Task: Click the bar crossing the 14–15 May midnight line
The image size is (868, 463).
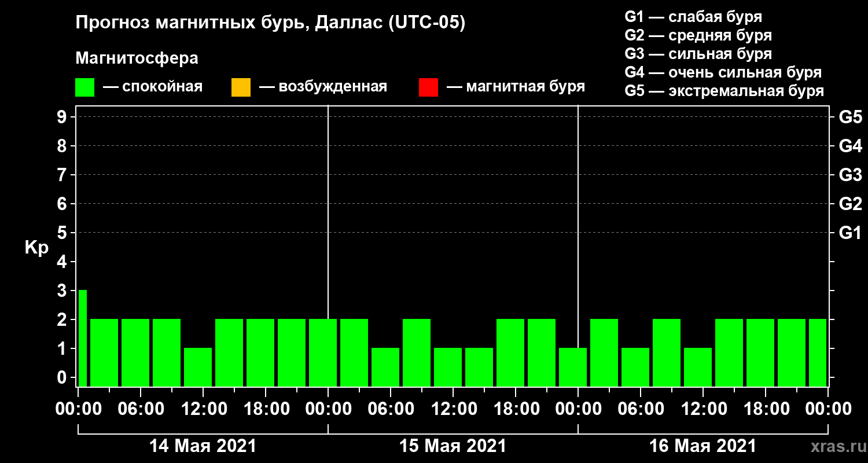Action: pos(323,352)
